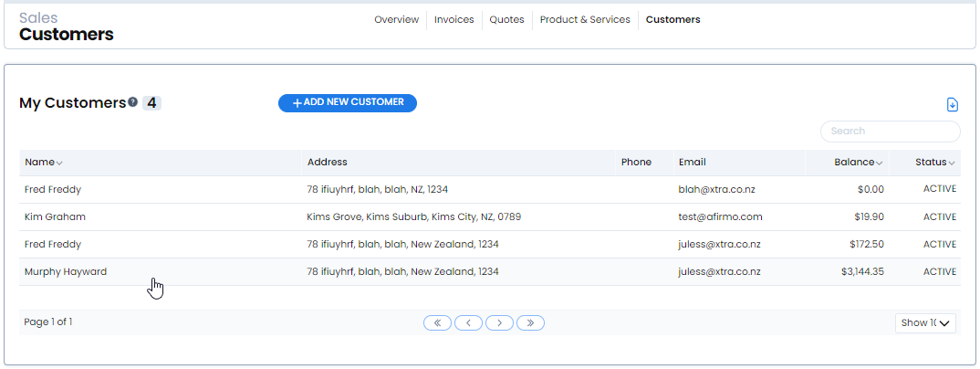980x369 pixels.
Task: Open the Show rows per page dropdown
Action: (925, 322)
